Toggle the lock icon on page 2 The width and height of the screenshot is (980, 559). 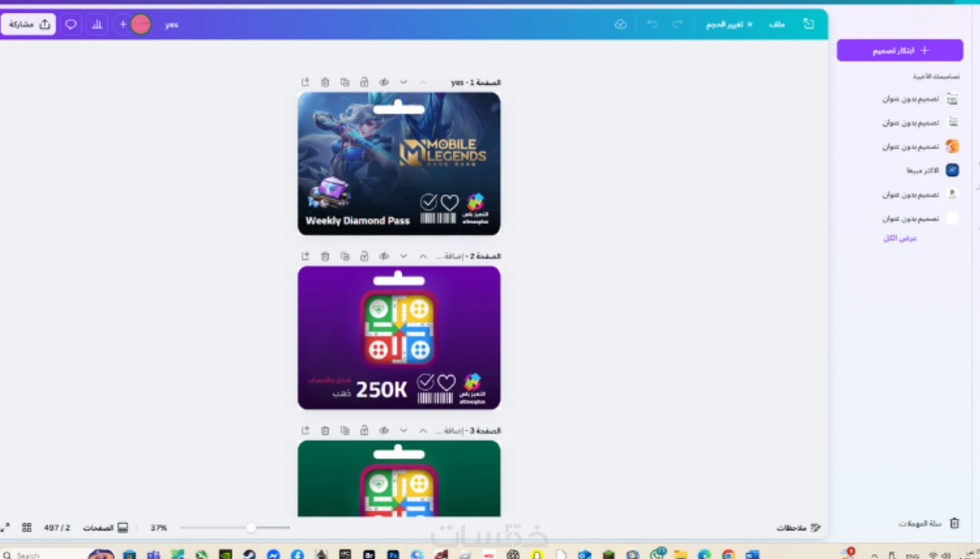coord(364,256)
